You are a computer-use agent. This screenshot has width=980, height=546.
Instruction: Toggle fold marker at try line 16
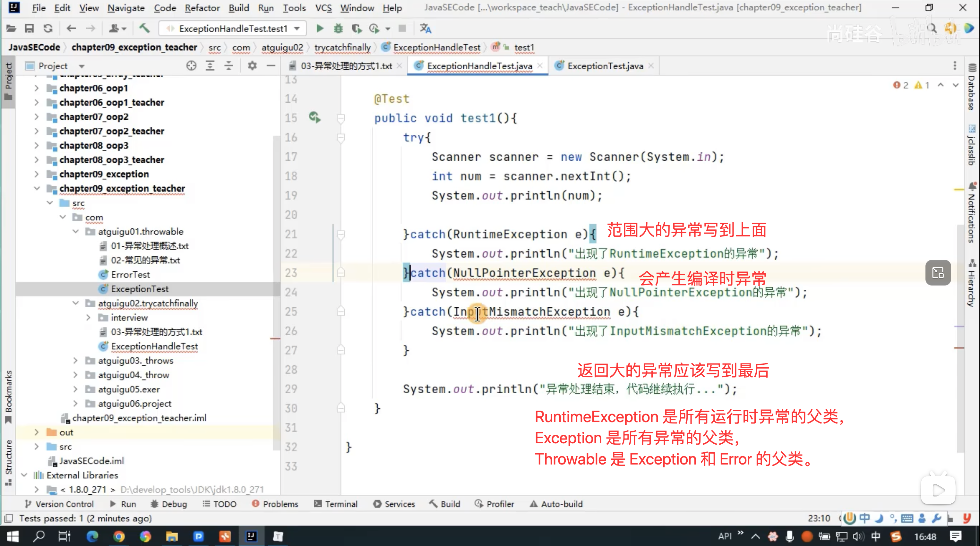pos(341,138)
